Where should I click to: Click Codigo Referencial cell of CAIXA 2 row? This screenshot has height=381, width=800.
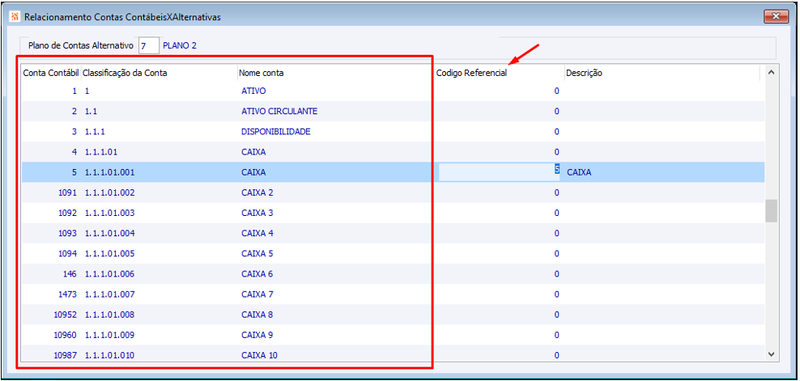pyautogui.click(x=499, y=193)
